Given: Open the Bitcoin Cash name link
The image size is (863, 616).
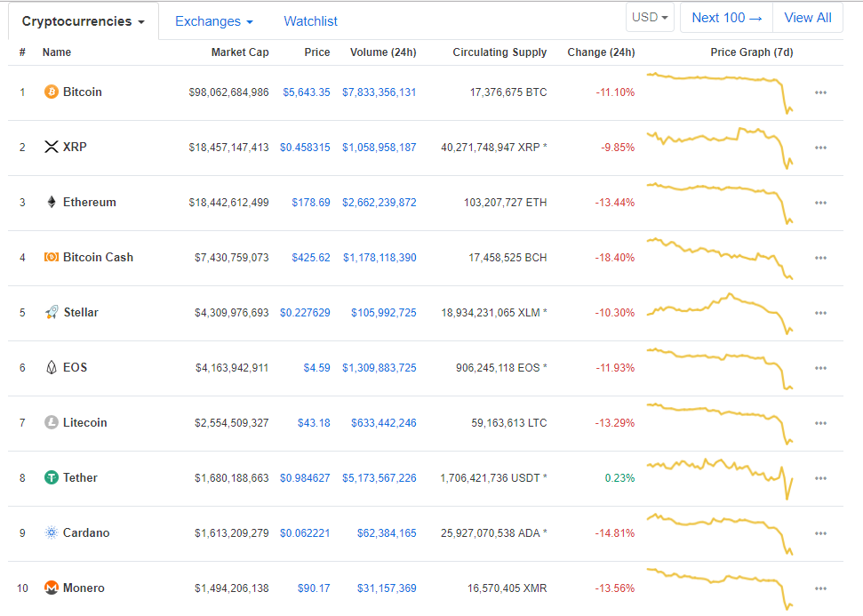Looking at the screenshot, I should (98, 258).
